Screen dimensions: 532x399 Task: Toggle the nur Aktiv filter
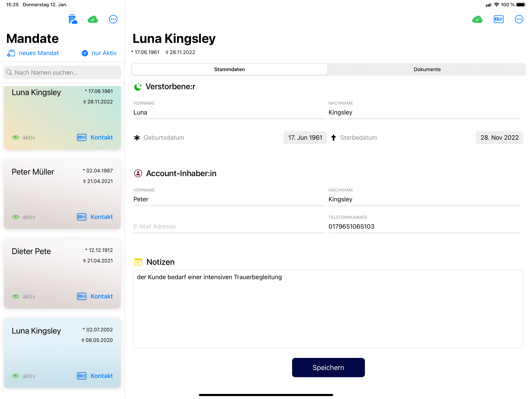click(x=99, y=53)
